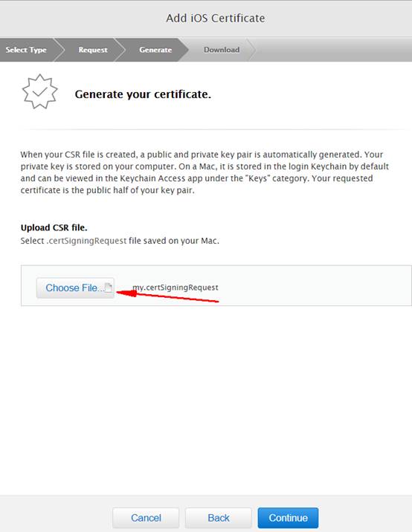
Task: Click the CSR key pair description paragraph
Action: coord(205,172)
